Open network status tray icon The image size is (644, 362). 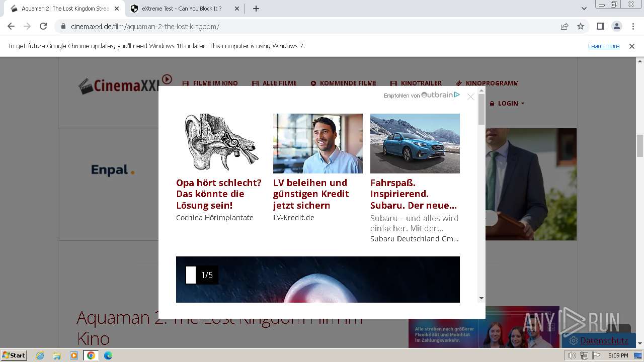point(584,355)
